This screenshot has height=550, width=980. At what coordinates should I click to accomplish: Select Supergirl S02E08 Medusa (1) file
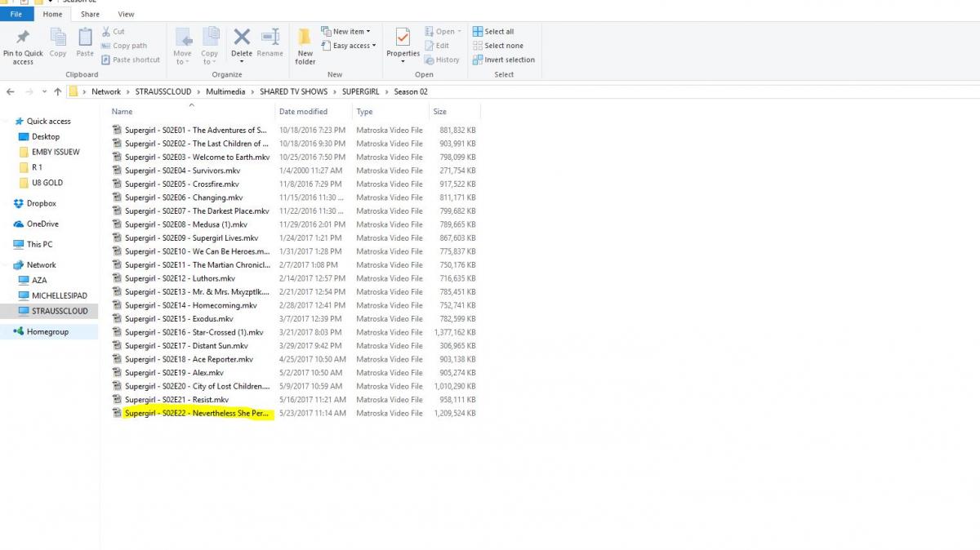point(185,224)
